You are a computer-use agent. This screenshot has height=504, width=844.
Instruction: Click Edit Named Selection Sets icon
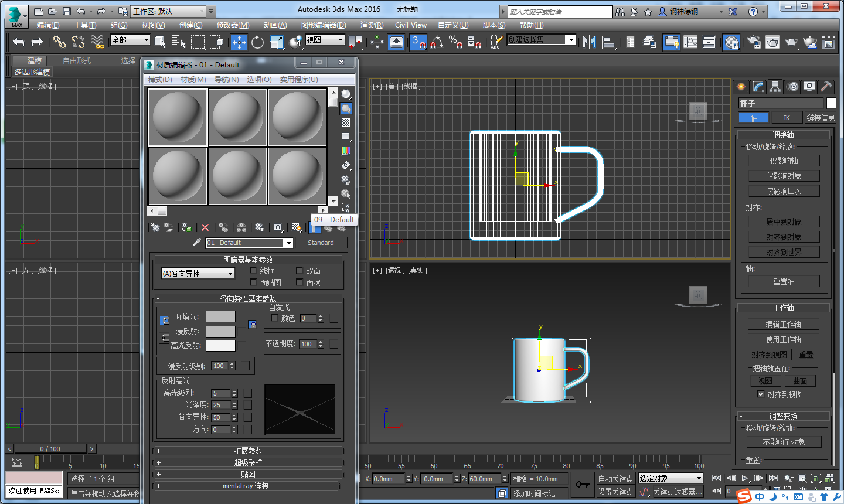tap(496, 42)
